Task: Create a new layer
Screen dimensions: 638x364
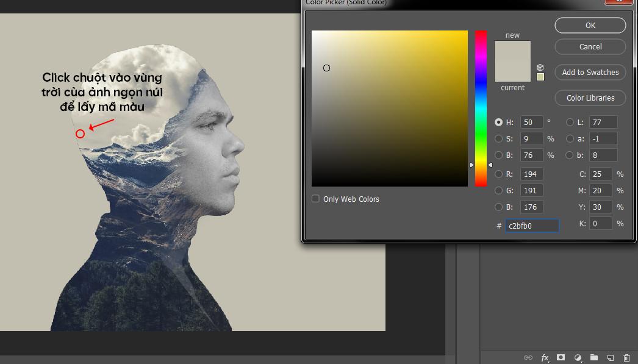Action: pyautogui.click(x=610, y=357)
